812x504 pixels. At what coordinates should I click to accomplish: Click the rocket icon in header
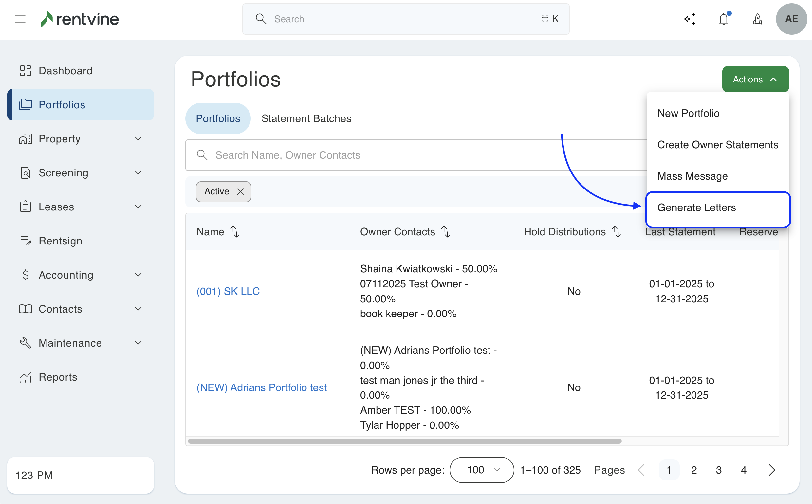(x=757, y=19)
